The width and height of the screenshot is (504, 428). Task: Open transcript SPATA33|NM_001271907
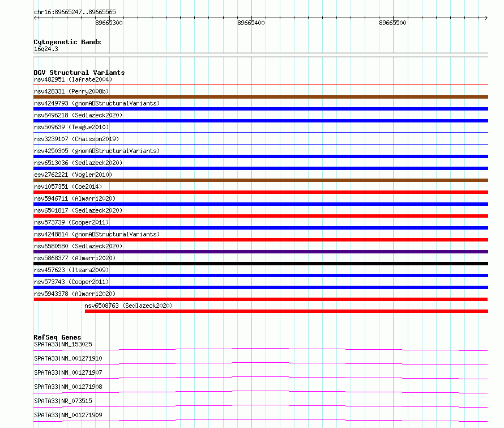[68, 372]
